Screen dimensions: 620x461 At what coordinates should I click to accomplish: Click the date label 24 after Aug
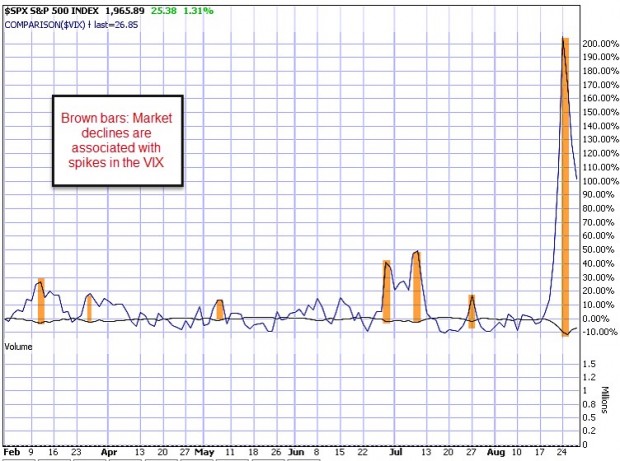click(562, 452)
